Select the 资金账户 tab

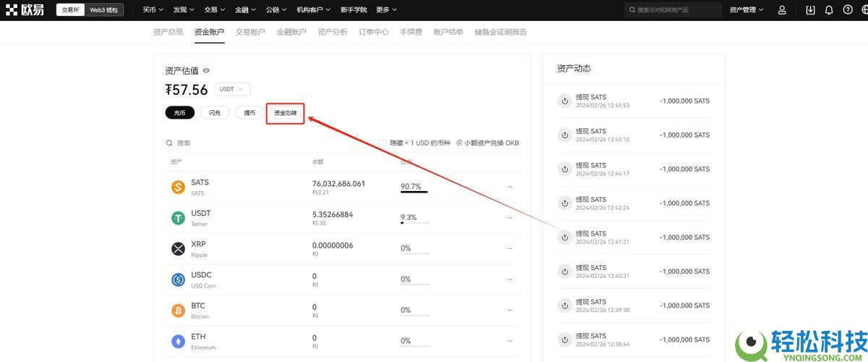[x=209, y=32]
